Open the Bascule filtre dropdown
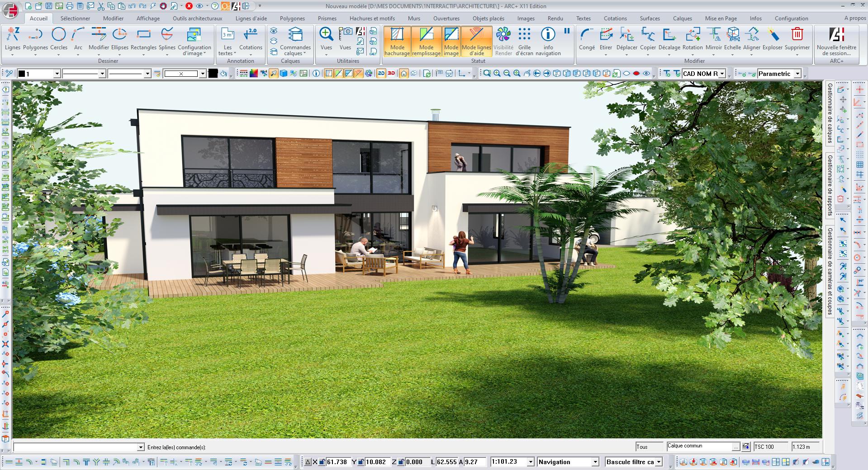The height and width of the screenshot is (470, 868). tap(659, 462)
